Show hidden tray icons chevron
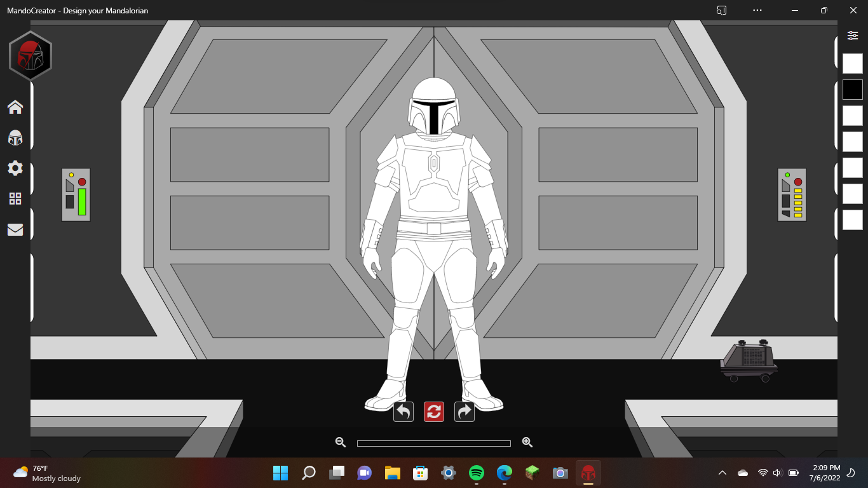868x488 pixels. [722, 473]
